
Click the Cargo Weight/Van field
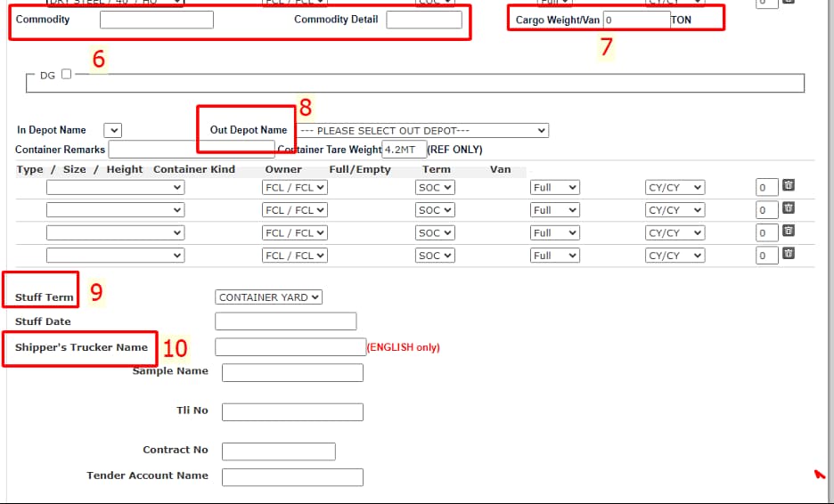point(636,20)
